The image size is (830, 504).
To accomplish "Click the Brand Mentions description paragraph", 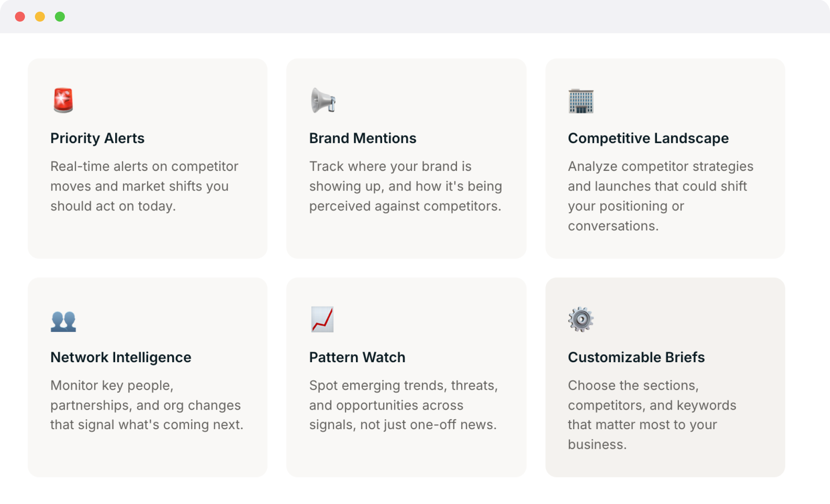I will [x=405, y=186].
